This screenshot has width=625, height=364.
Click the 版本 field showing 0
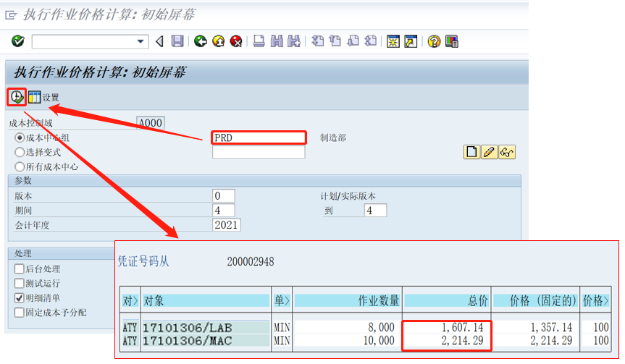pyautogui.click(x=224, y=195)
